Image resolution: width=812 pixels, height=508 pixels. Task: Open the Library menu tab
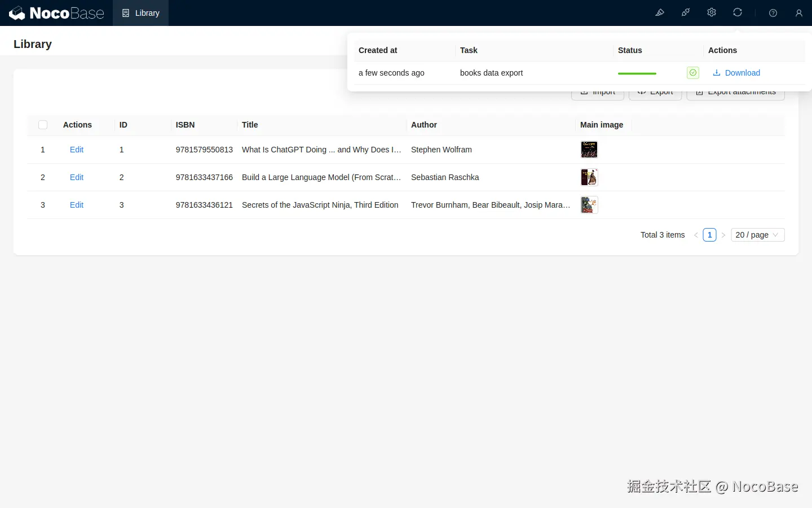point(141,13)
